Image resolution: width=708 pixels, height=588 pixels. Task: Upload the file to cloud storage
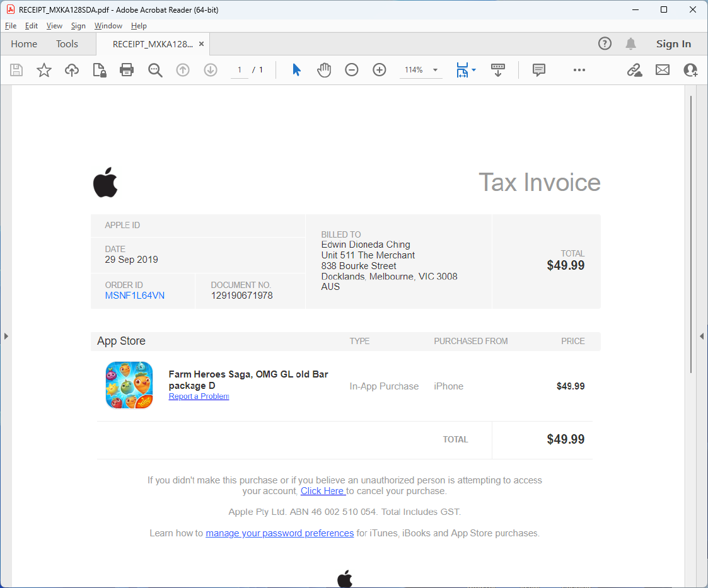click(x=72, y=70)
